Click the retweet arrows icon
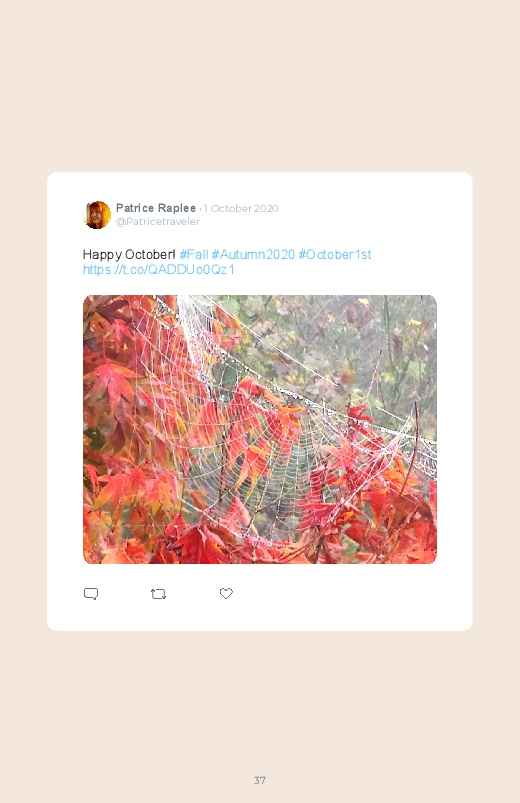The image size is (520, 803). coord(158,594)
